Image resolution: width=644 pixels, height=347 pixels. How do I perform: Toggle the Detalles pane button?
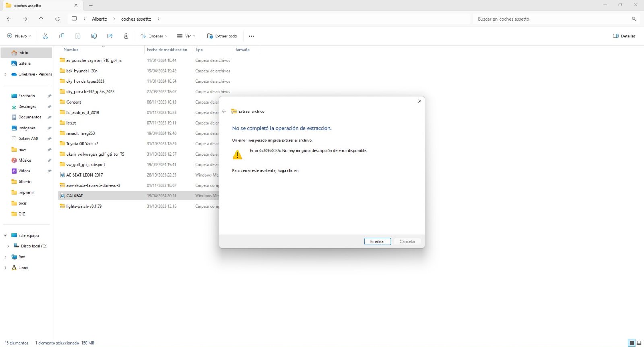(x=624, y=36)
